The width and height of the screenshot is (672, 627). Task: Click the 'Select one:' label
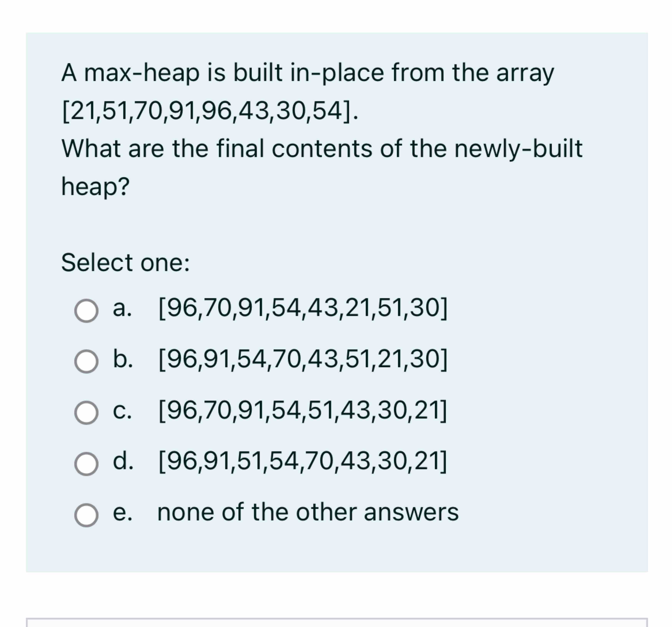[125, 262]
